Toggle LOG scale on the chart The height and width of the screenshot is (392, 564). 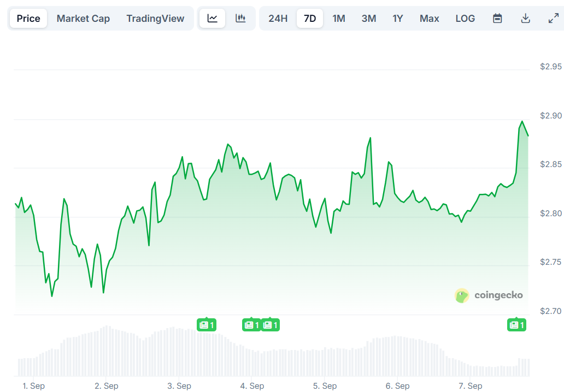465,19
